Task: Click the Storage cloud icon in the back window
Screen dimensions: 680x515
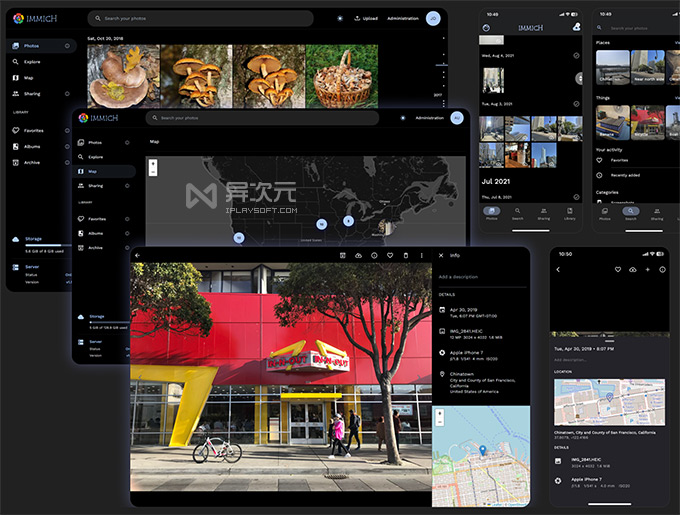Action: (16, 239)
